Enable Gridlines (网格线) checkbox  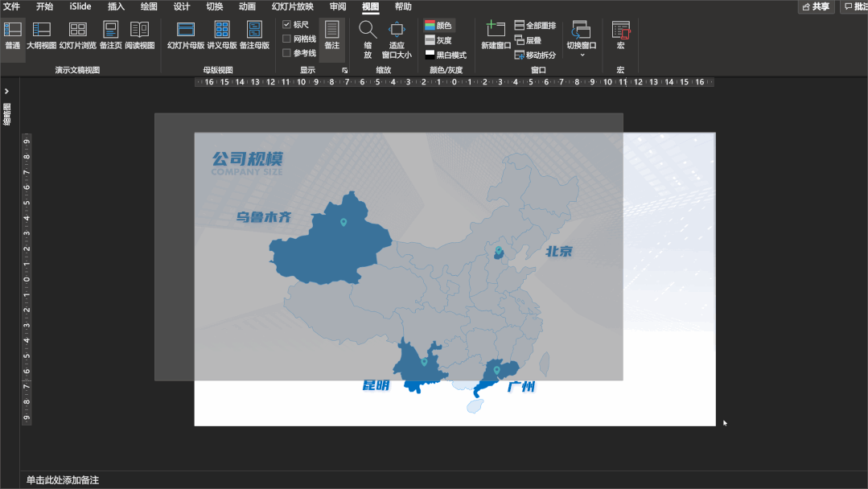(x=286, y=39)
